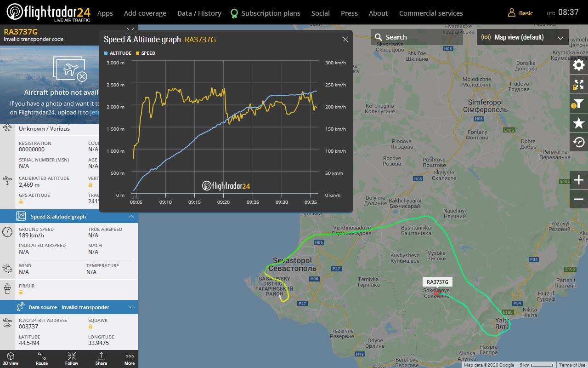Toggle ALTITUDE series in graph legend
The height and width of the screenshot is (368, 588).
point(118,53)
